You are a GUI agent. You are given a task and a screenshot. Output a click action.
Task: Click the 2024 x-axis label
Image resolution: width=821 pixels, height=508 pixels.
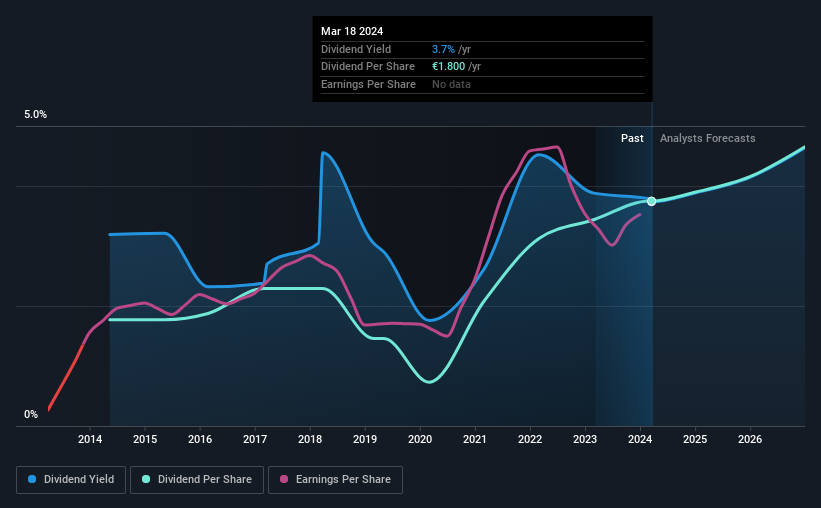point(640,439)
